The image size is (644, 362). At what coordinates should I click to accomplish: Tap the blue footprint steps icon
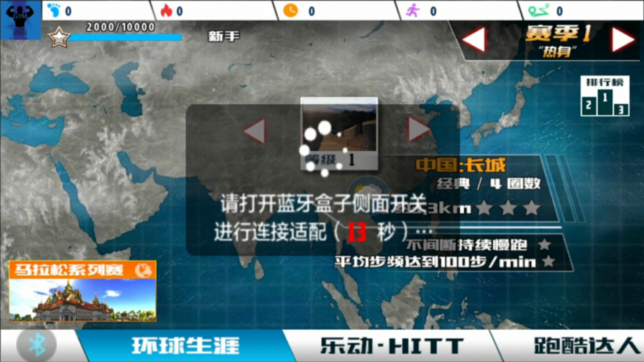53,10
